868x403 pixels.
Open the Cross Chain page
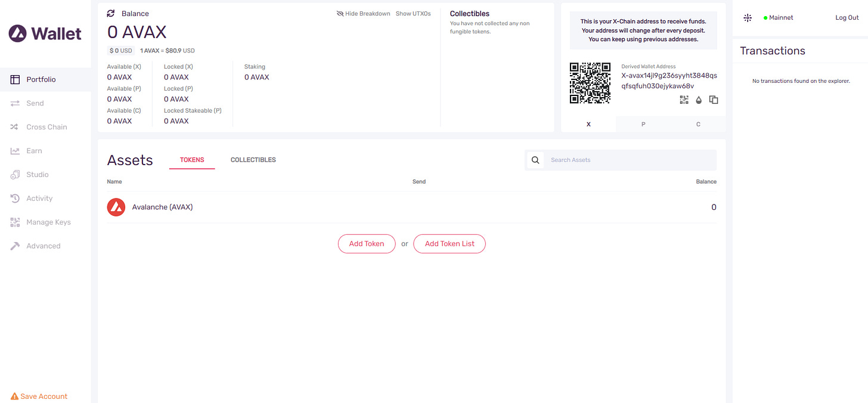(45, 127)
